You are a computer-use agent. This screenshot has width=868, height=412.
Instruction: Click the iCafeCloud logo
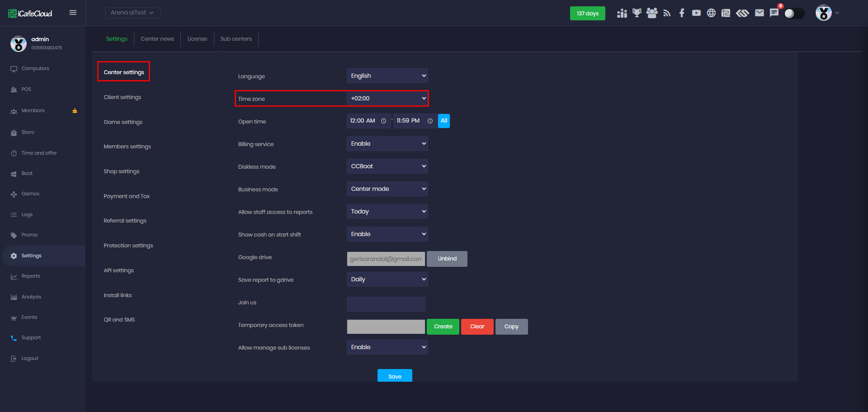coord(30,14)
